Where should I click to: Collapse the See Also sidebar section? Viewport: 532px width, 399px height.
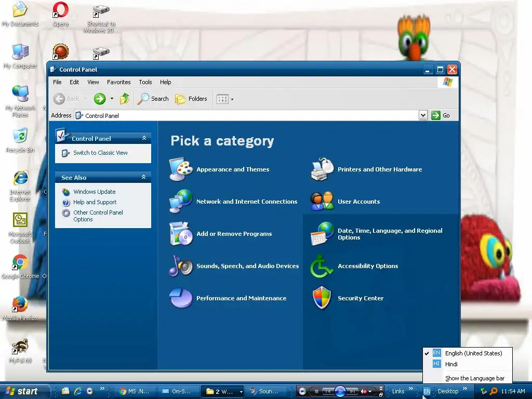(144, 177)
